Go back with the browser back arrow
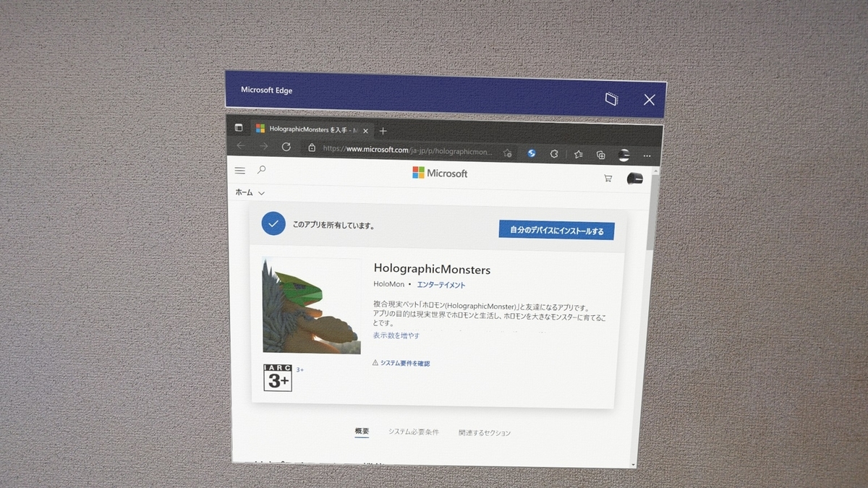 pos(241,146)
